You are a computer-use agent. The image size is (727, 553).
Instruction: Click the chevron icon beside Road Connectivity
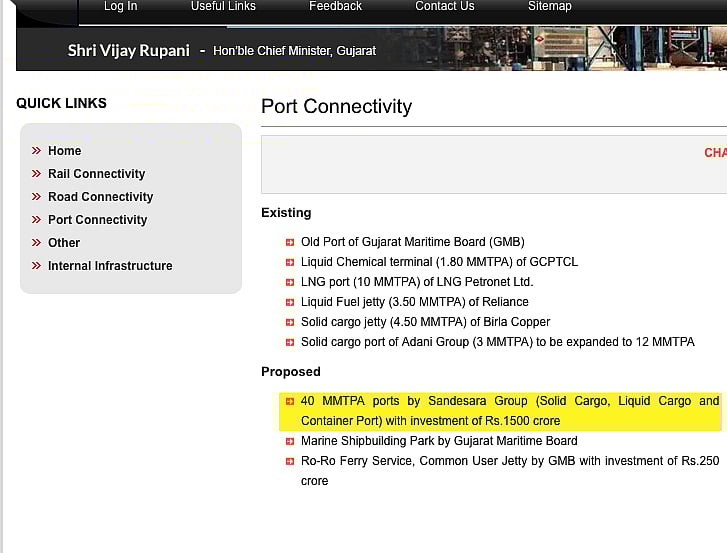coord(36,197)
